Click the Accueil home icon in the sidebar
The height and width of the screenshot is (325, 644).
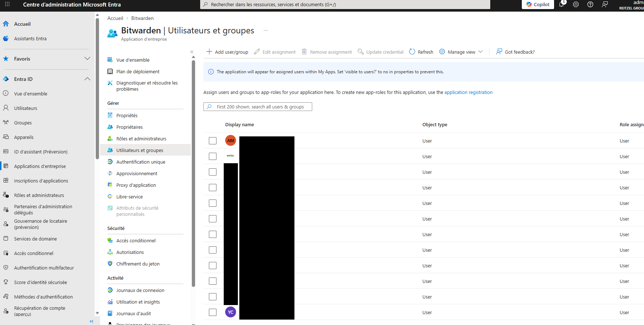(x=6, y=24)
